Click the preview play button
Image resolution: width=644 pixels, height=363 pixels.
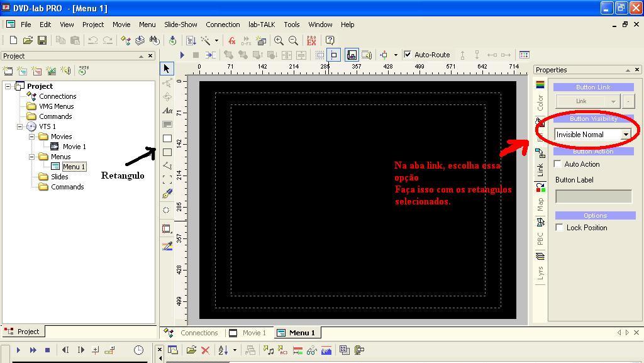tap(18, 350)
